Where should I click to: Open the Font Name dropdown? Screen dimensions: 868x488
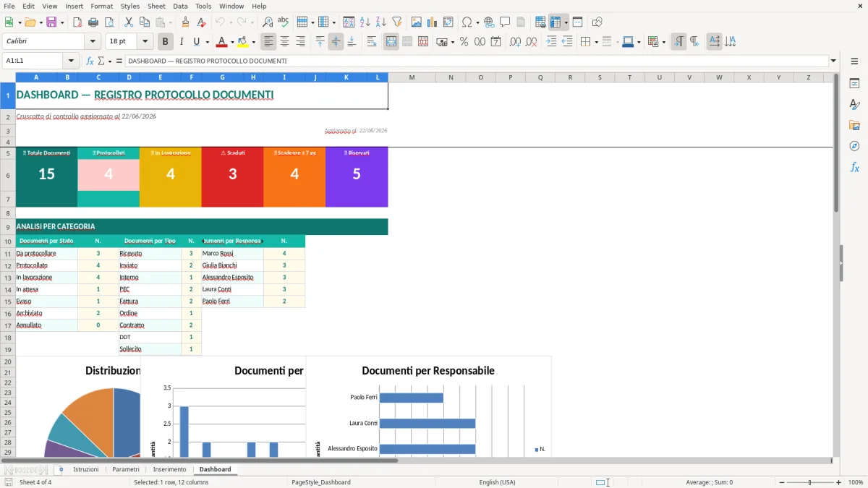[92, 42]
